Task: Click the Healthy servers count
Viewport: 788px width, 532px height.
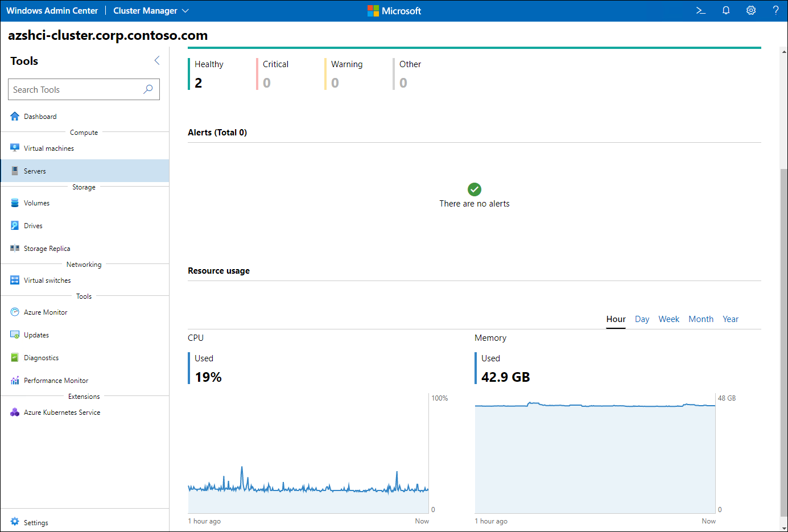Action: pos(199,83)
